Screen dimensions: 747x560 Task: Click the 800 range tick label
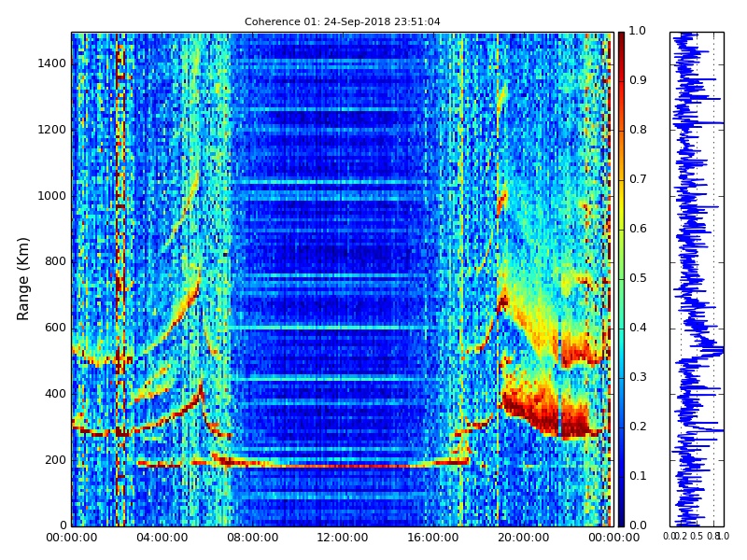(x=55, y=261)
